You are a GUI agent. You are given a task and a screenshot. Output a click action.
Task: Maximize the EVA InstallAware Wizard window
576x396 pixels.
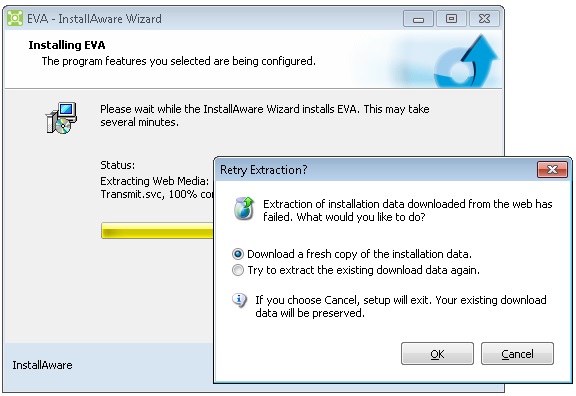pos(451,19)
